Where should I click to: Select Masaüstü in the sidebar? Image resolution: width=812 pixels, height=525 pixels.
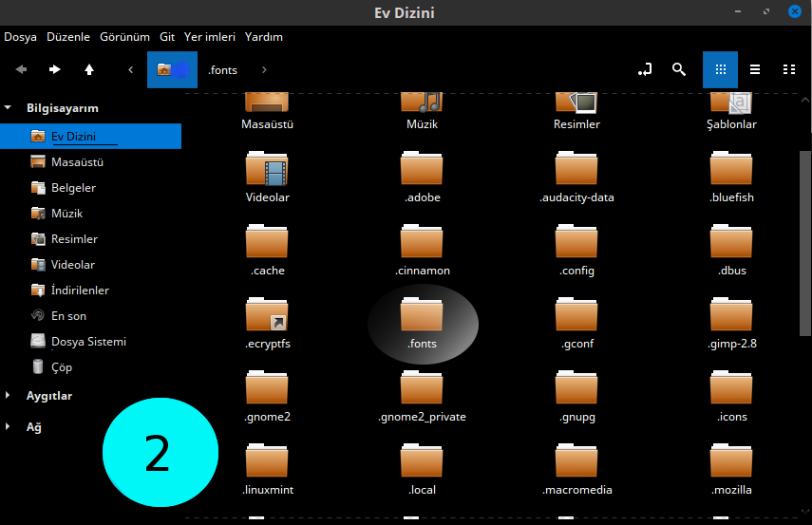click(90, 162)
